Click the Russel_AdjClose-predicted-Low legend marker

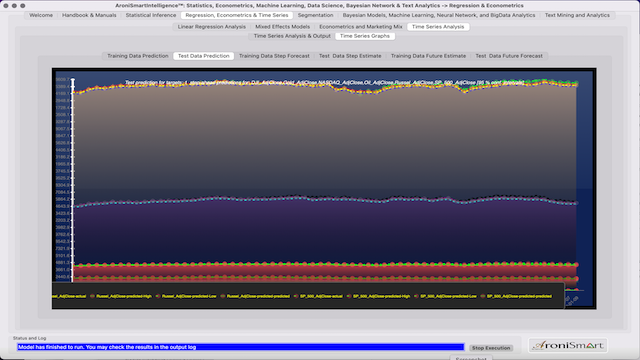(x=158, y=296)
